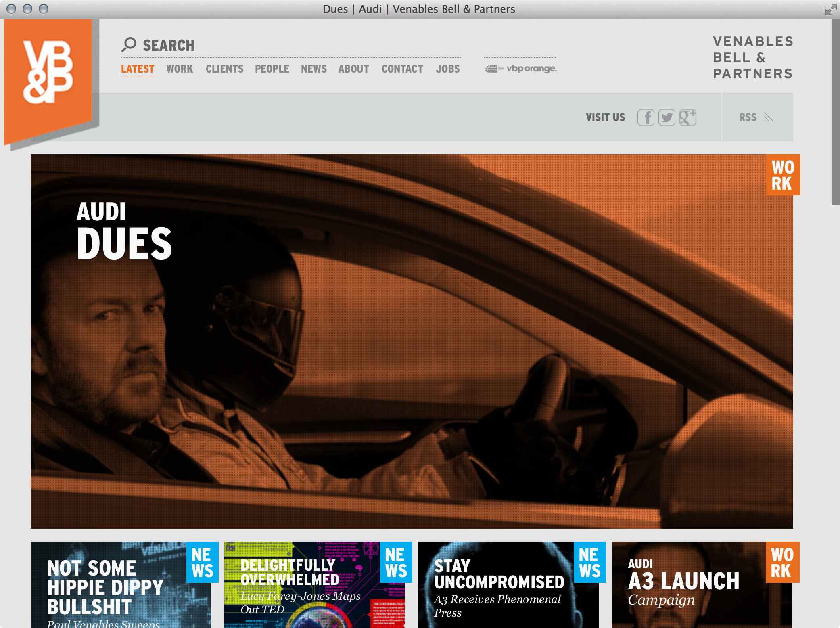Open the Audi Dues hero image

[x=412, y=341]
